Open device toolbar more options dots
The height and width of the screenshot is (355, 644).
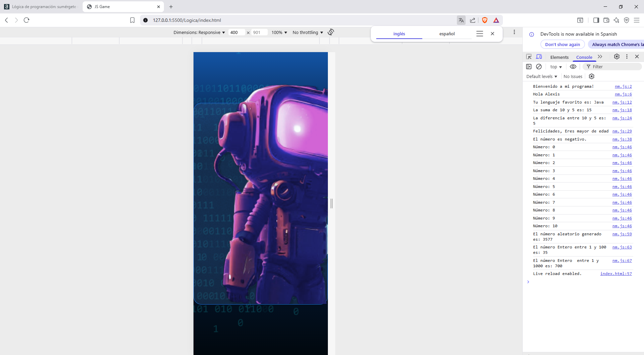(x=514, y=32)
